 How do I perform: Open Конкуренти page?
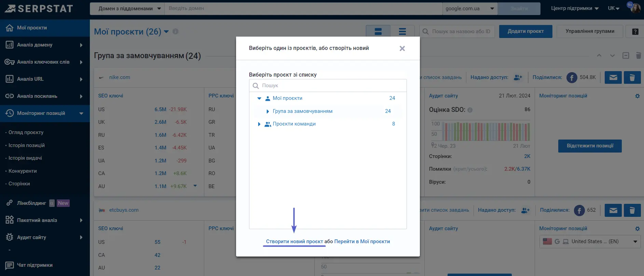pyautogui.click(x=23, y=171)
